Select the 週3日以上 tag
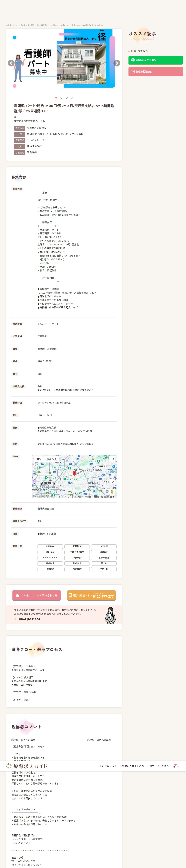The width and height of the screenshot is (186, 868). click(77, 563)
